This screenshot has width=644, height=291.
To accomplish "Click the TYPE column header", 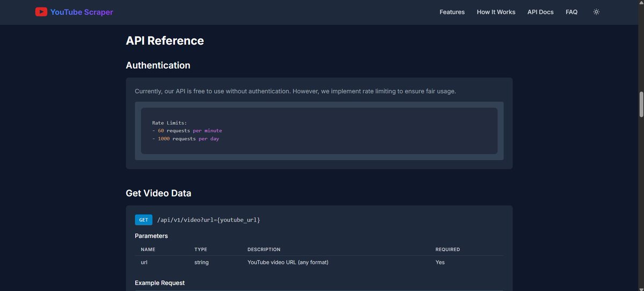I will [x=201, y=250].
